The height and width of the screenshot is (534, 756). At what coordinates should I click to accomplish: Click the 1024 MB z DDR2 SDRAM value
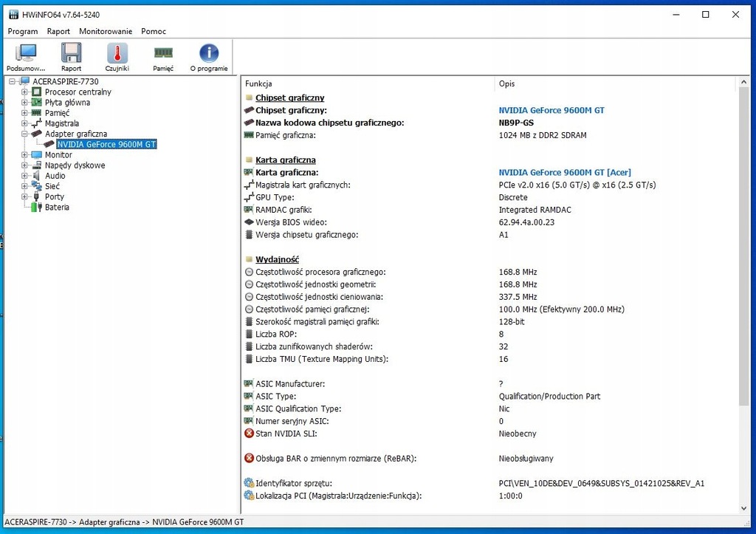543,135
